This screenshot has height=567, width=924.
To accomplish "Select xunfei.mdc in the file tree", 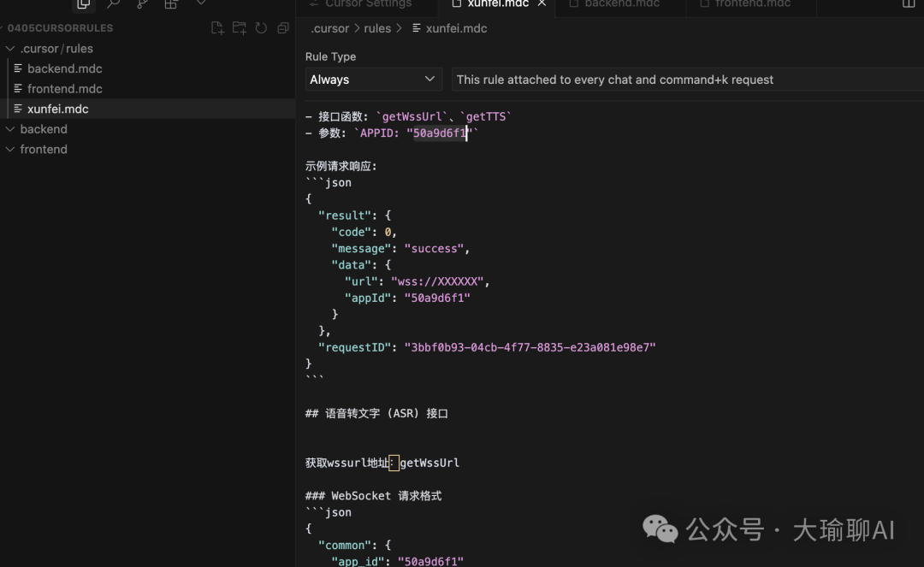I will 58,109.
